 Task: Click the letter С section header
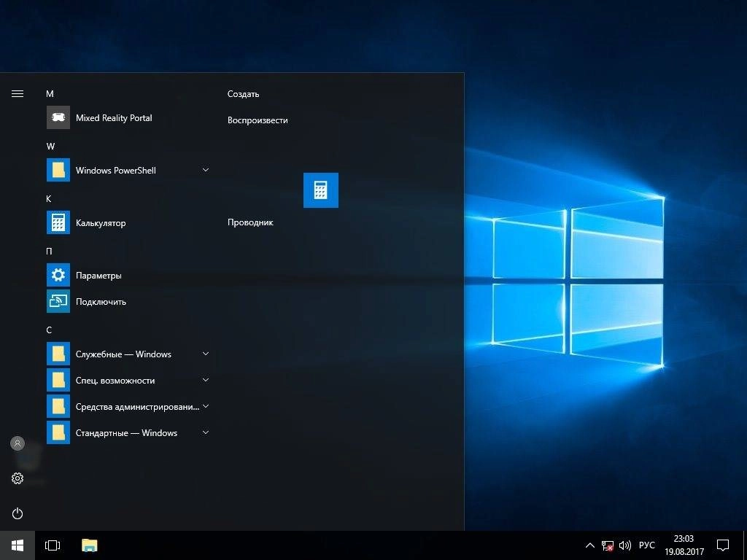point(49,330)
